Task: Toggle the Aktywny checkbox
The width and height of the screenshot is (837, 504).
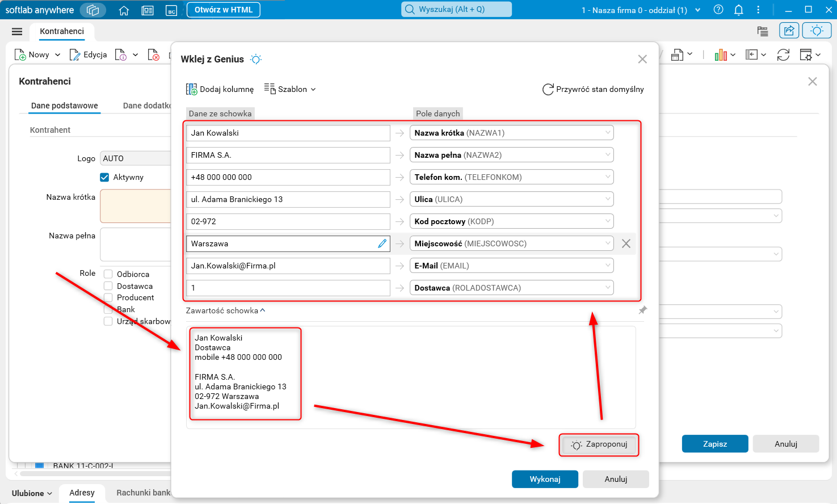Action: 104,177
